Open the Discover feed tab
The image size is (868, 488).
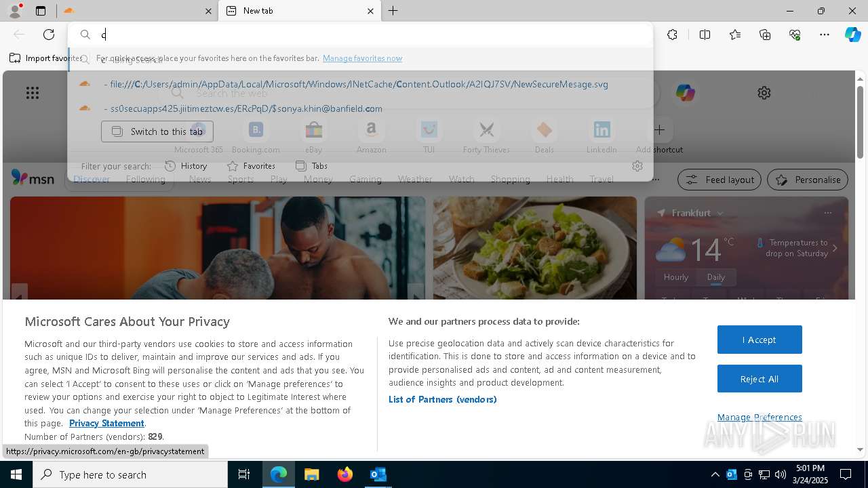(x=92, y=180)
